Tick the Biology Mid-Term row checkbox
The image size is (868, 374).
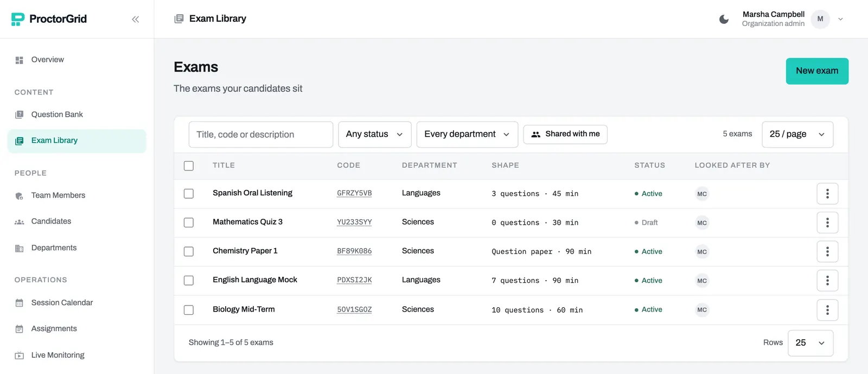[x=189, y=310]
